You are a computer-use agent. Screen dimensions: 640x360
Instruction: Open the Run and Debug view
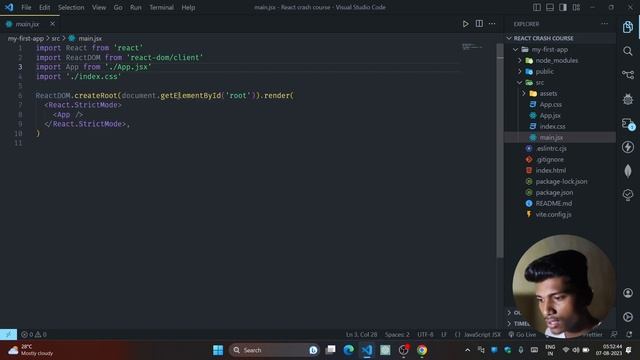click(x=628, y=99)
